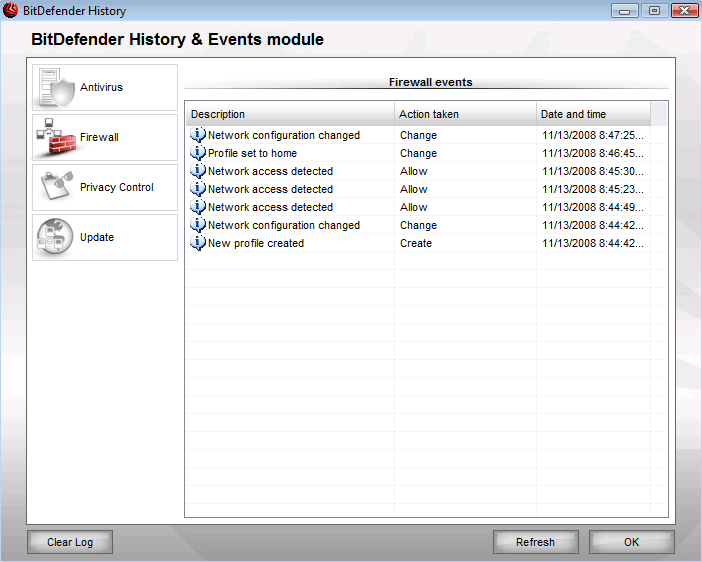Click date cell 11/13/2008 8:47:25
The width and height of the screenshot is (702, 562).
[593, 135]
